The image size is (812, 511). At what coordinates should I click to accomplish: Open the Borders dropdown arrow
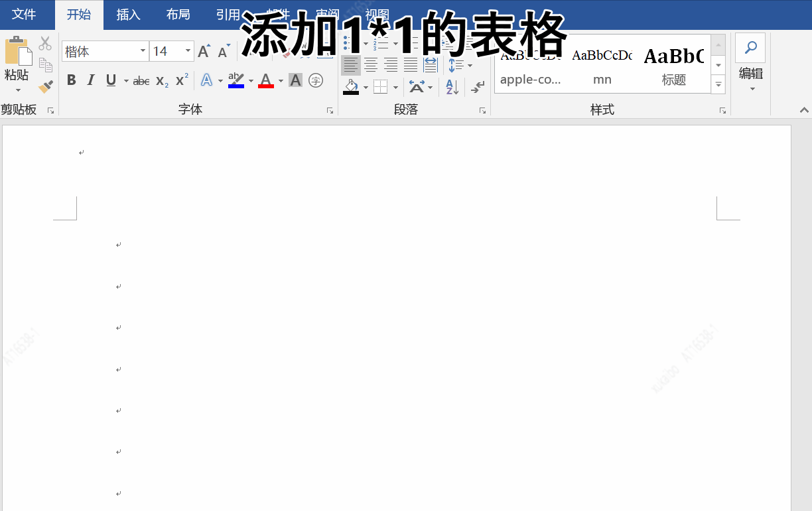[395, 88]
